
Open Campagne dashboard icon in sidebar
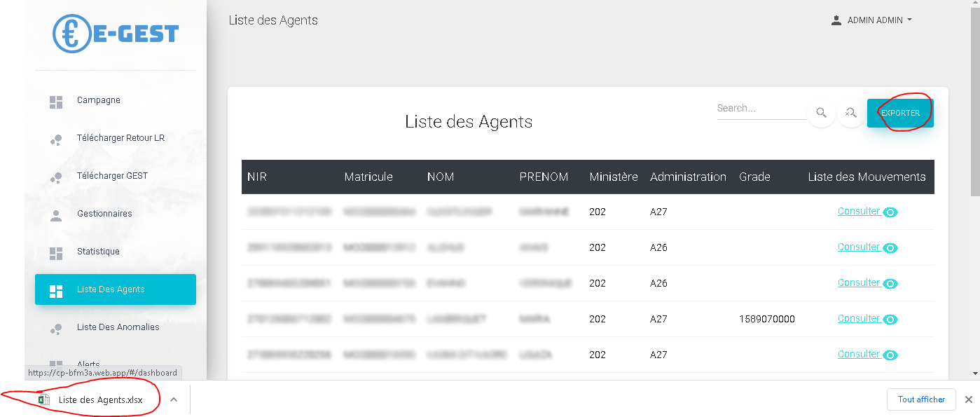[56, 102]
